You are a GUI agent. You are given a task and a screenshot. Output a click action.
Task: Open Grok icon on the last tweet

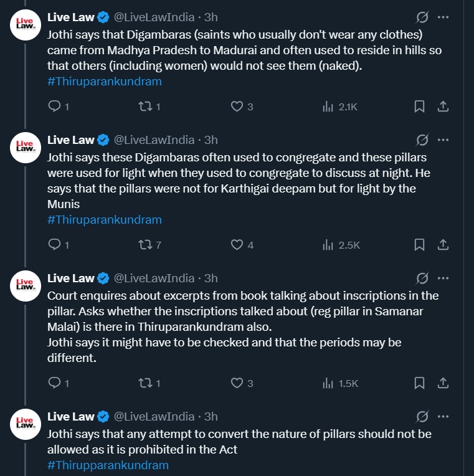click(x=422, y=416)
